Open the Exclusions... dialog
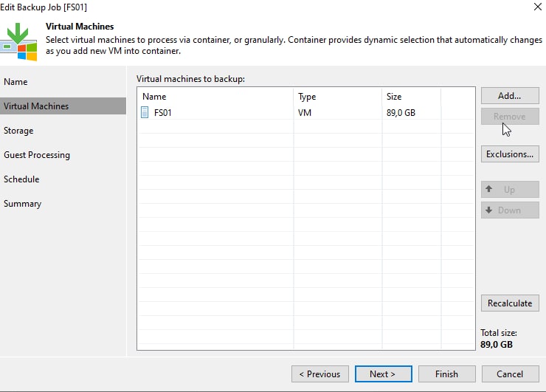Viewport: 546px width, 392px height. click(x=509, y=154)
